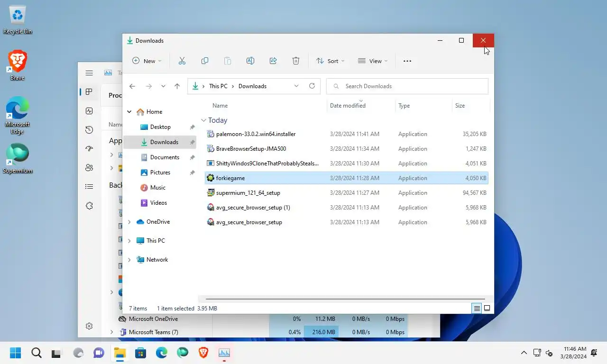This screenshot has height=364, width=607.
Task: Open the View dropdown
Action: pos(373,61)
